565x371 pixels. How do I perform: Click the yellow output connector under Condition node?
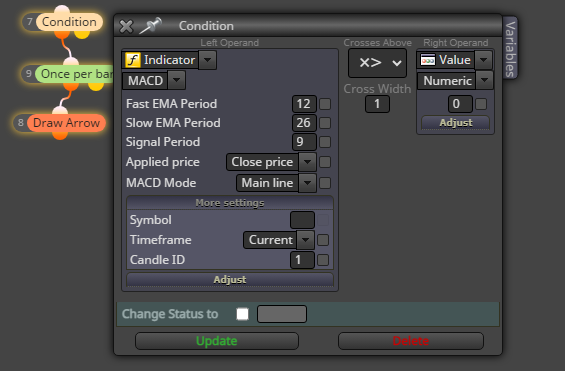point(82,35)
